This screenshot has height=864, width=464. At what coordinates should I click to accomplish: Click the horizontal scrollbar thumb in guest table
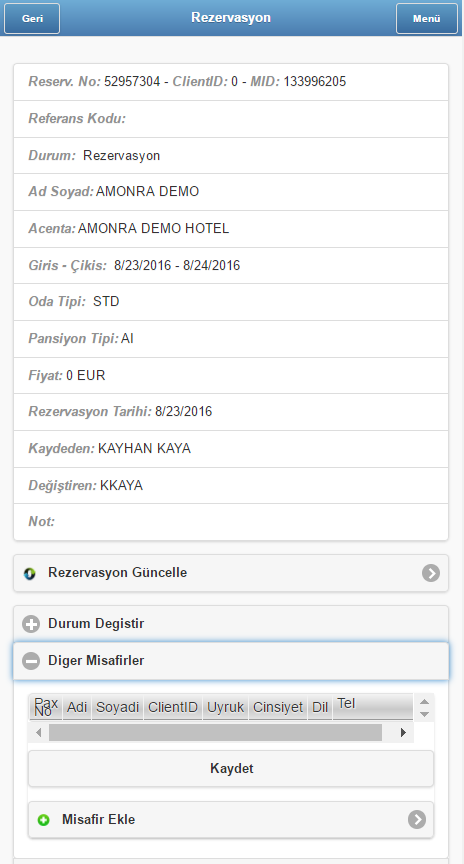click(215, 732)
